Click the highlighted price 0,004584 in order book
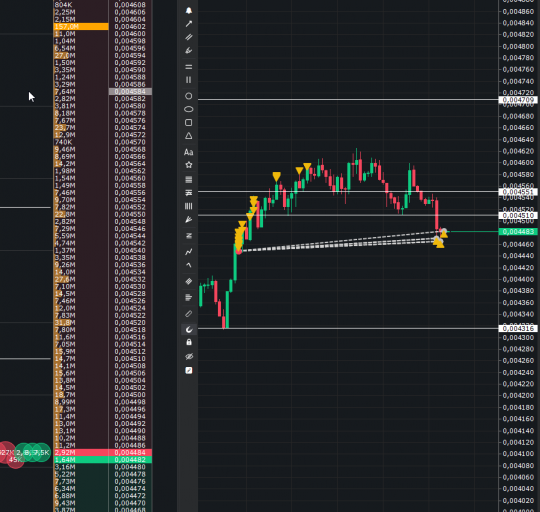 click(130, 92)
